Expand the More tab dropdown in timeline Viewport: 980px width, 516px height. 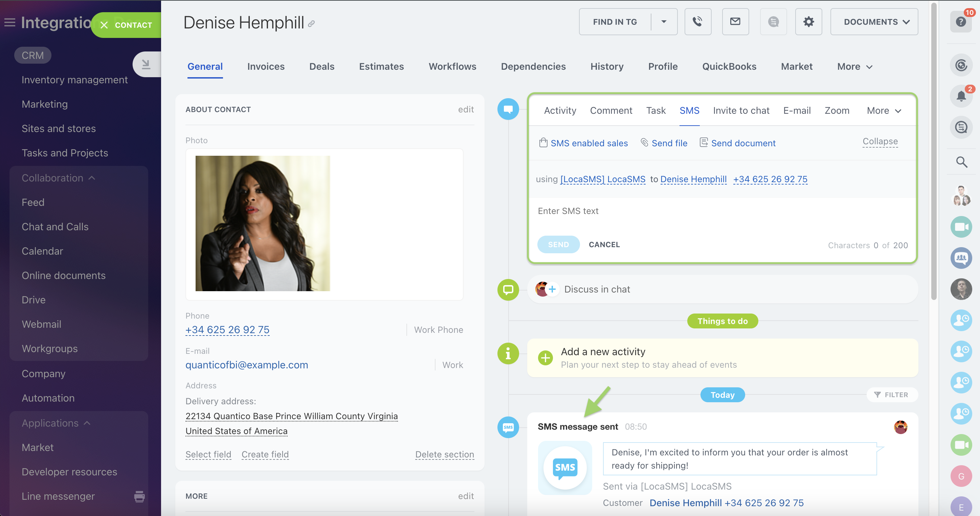(x=884, y=111)
